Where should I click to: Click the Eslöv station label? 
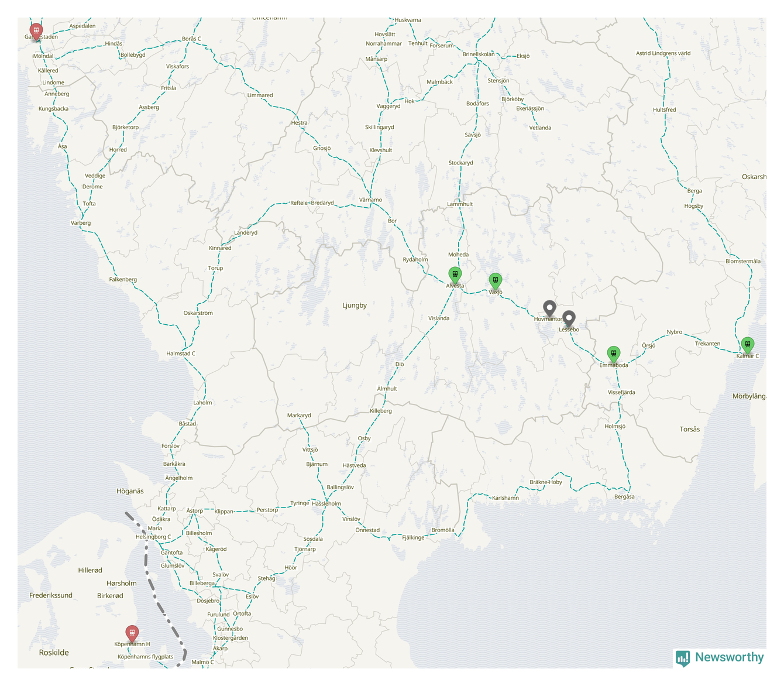coord(252,597)
